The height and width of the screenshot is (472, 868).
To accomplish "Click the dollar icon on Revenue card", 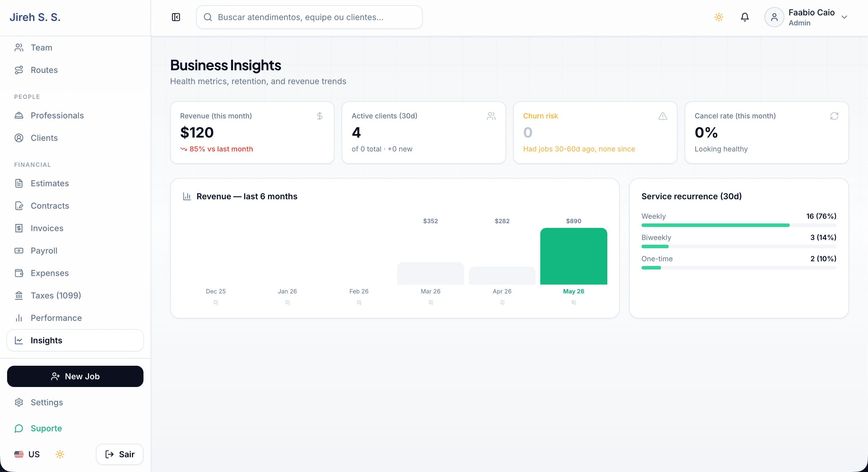I will (x=320, y=116).
